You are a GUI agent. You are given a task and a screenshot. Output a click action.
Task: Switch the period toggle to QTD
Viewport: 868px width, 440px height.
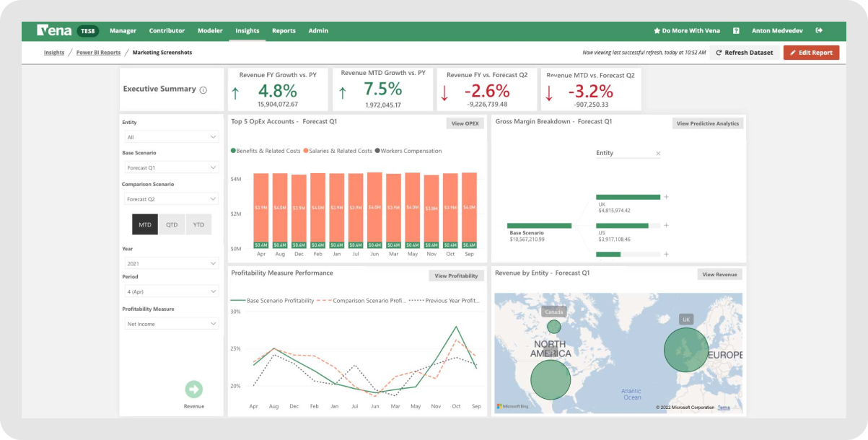pos(171,224)
